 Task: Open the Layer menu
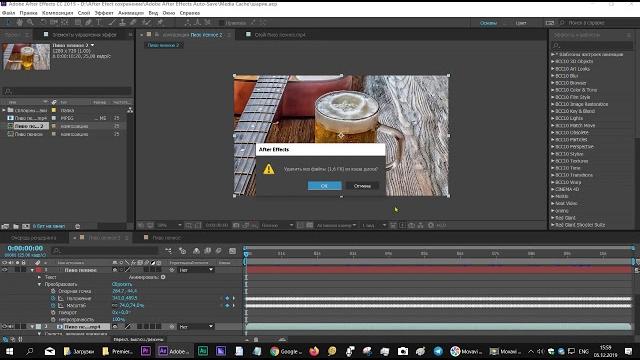click(x=84, y=13)
